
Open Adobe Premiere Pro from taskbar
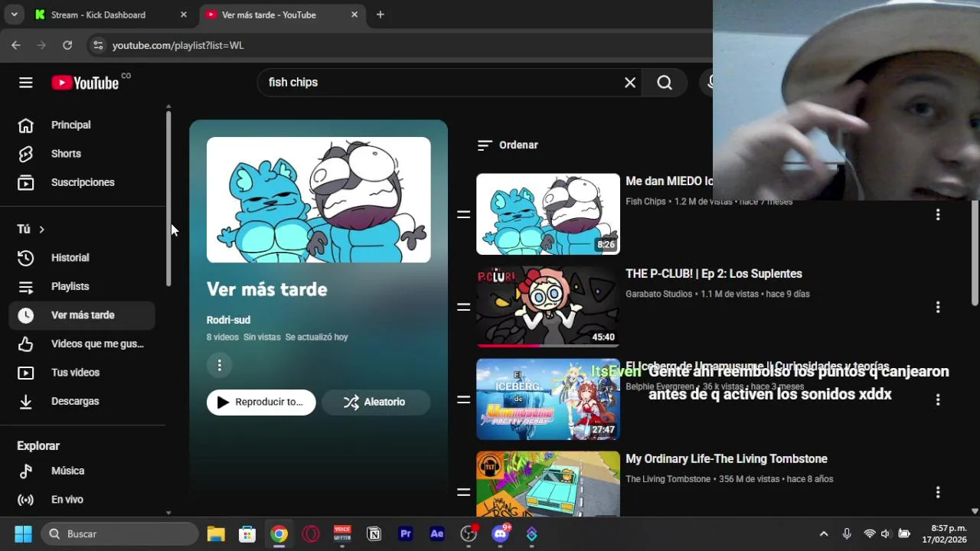tap(406, 534)
